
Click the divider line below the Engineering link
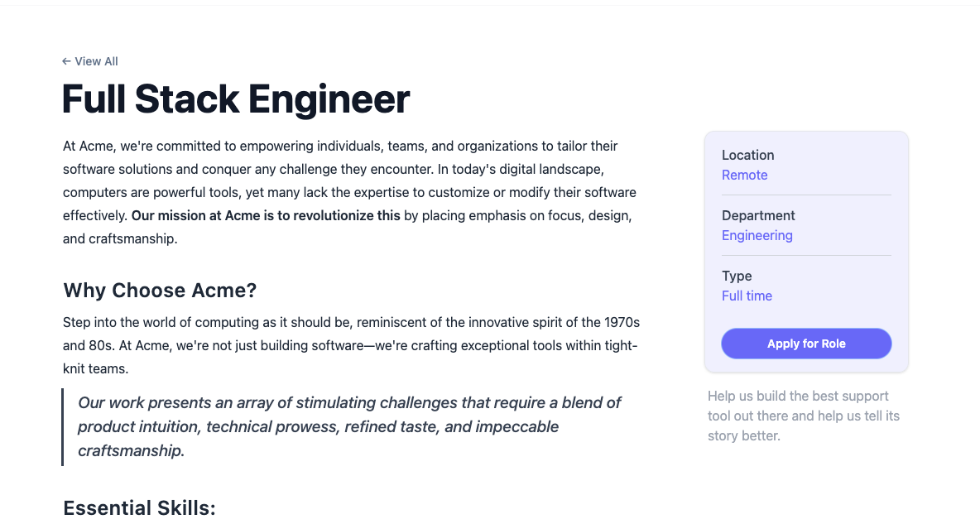(x=806, y=255)
